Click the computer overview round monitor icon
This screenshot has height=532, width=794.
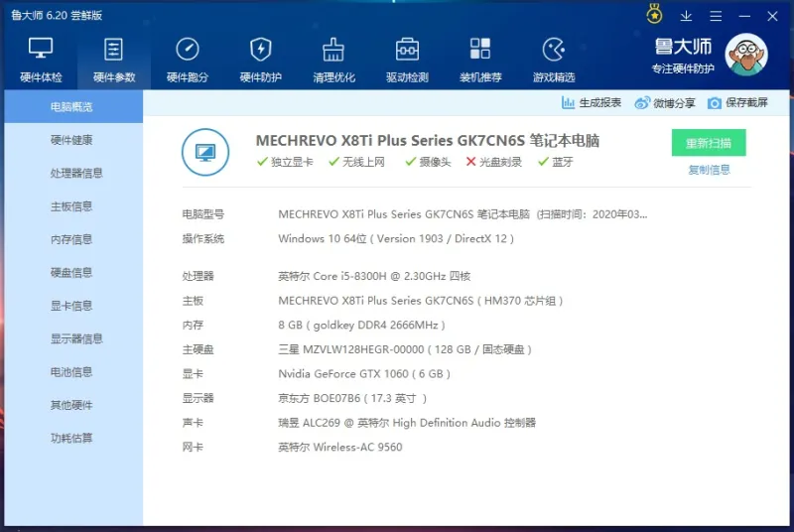tap(205, 152)
